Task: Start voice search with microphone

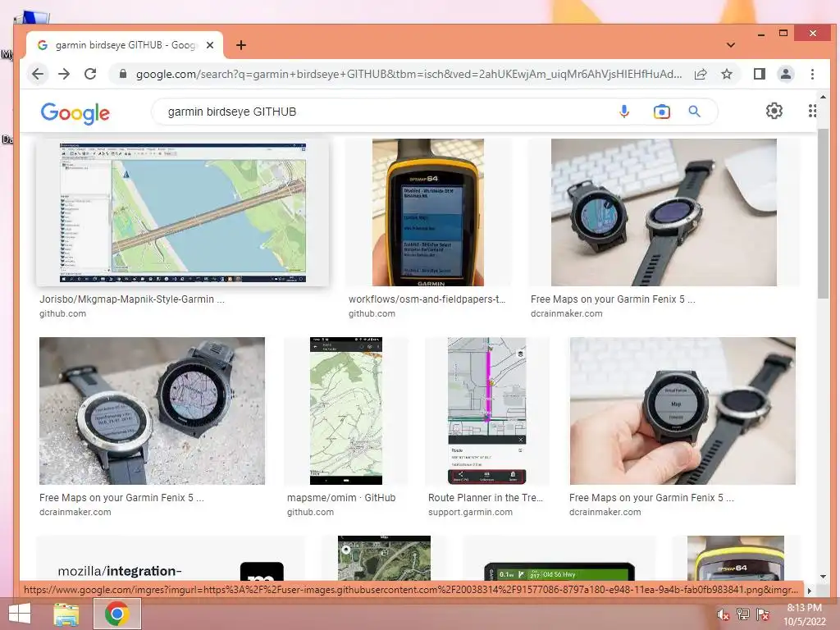Action: (x=623, y=112)
